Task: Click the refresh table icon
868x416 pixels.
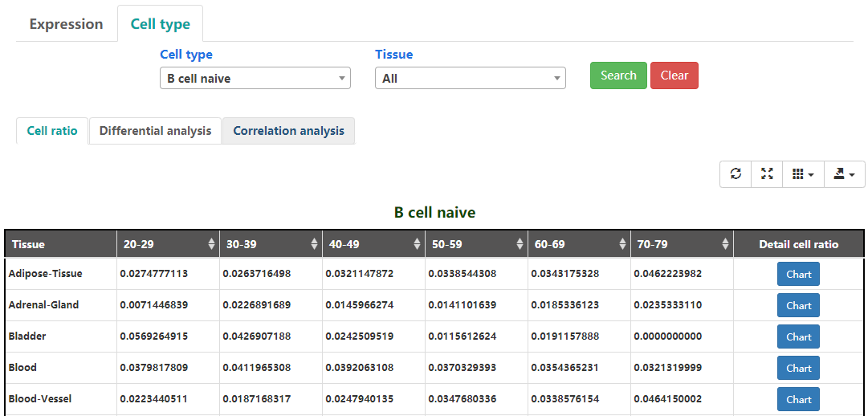Action: click(x=736, y=173)
